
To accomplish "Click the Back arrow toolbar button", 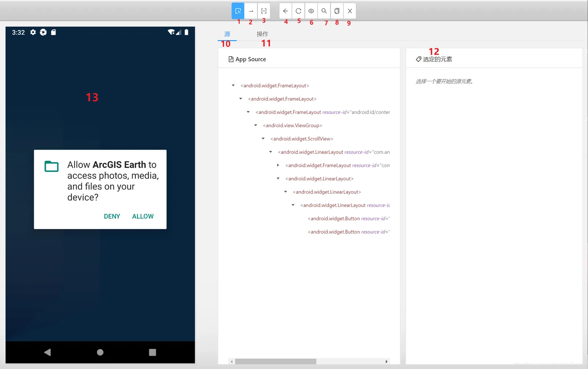I will (x=286, y=11).
